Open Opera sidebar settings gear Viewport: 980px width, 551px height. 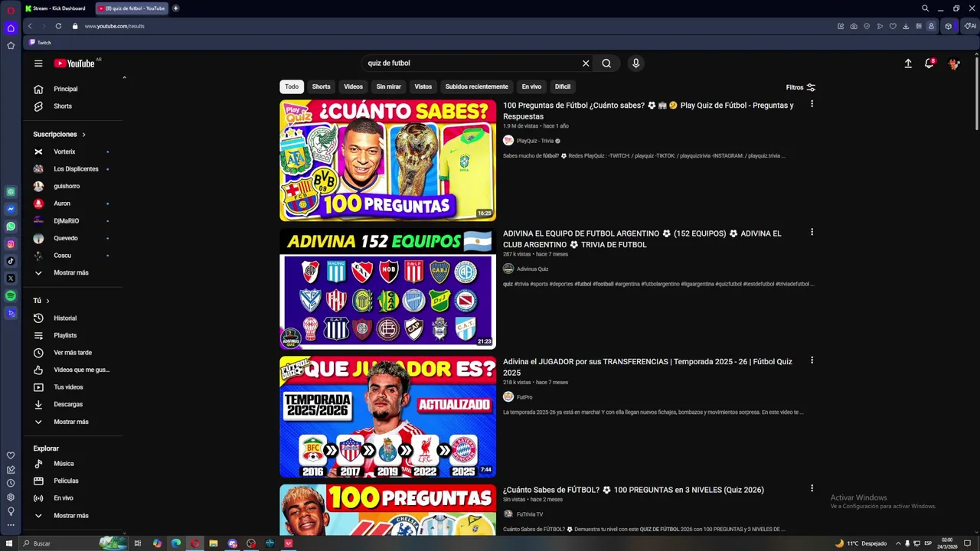pos(11,497)
